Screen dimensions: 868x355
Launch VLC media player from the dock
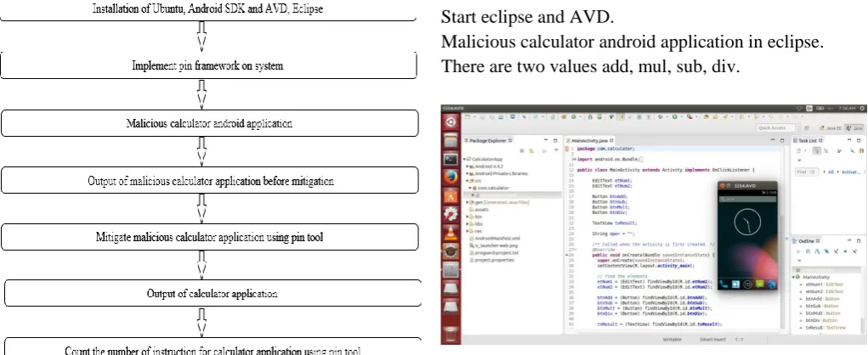pyautogui.click(x=451, y=232)
